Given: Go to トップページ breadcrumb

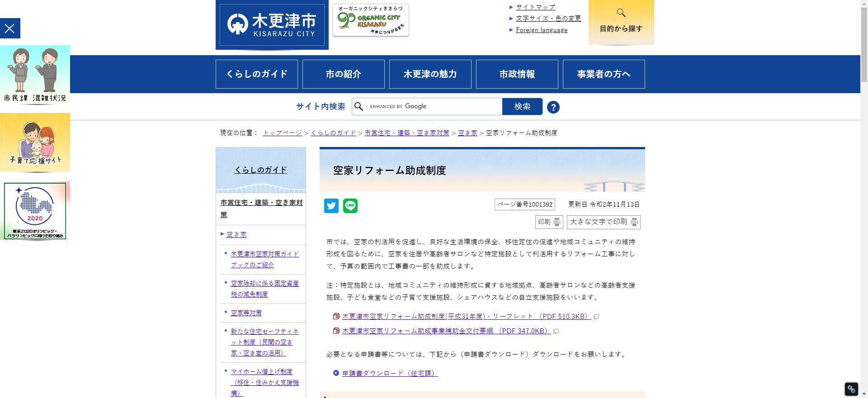Looking at the screenshot, I should click(x=283, y=133).
